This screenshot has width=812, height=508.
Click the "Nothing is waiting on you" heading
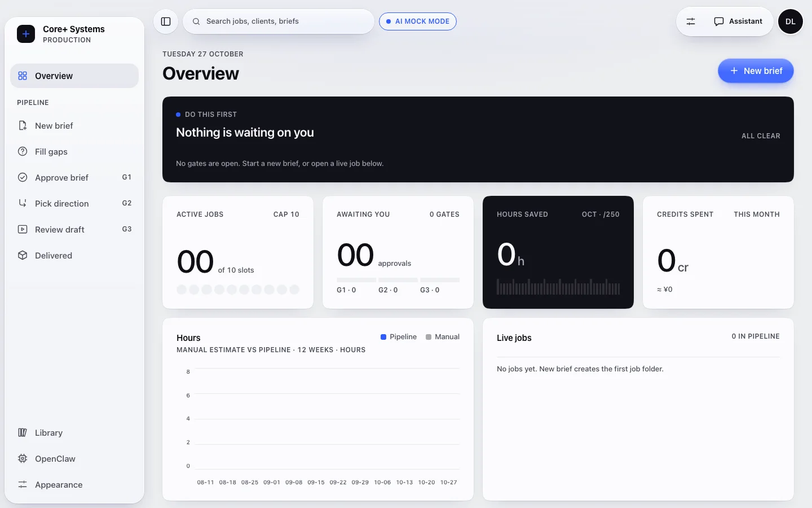pyautogui.click(x=245, y=133)
